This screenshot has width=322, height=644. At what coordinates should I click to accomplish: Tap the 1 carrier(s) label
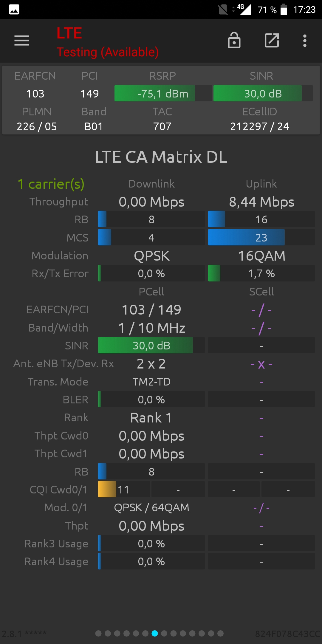pos(51,184)
